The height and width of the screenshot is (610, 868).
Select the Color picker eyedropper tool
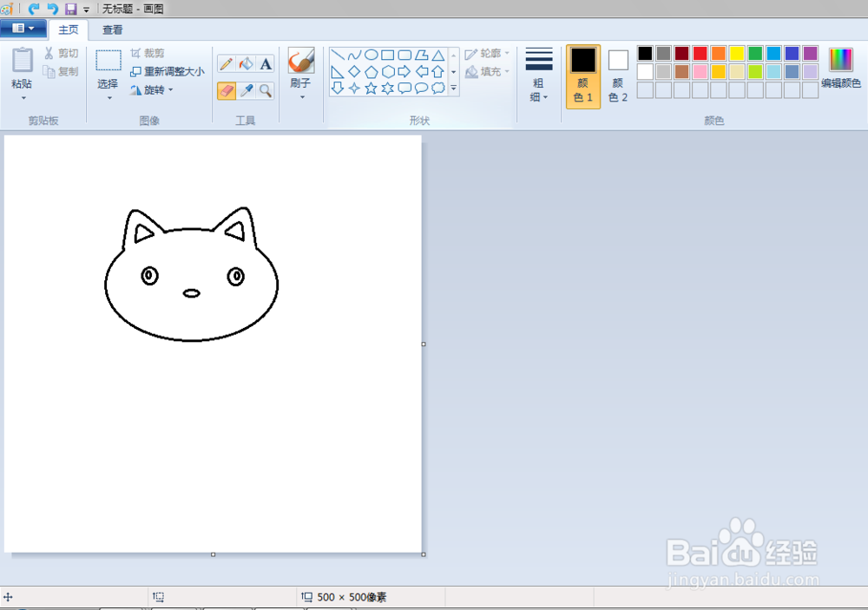click(x=246, y=90)
